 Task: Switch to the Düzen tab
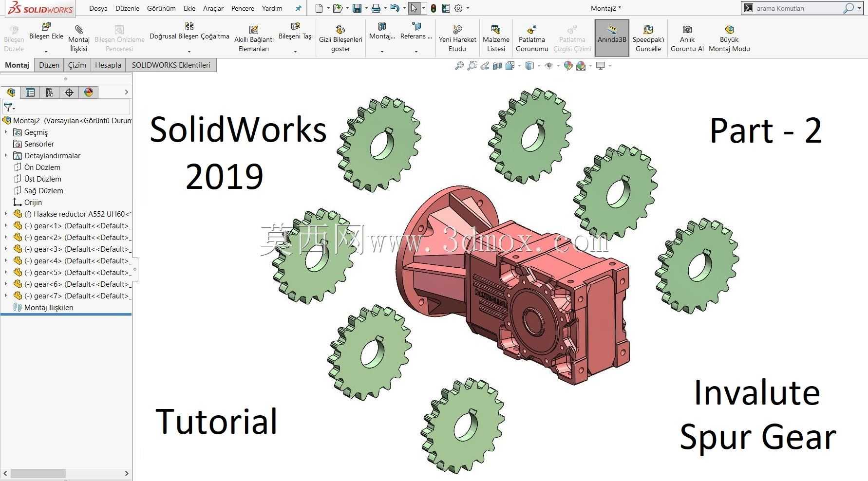pos(49,65)
